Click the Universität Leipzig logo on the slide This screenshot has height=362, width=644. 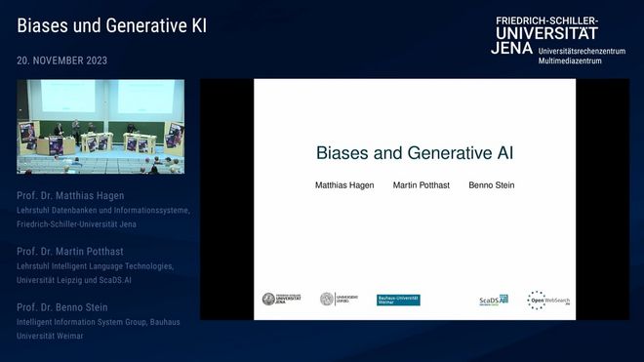[x=339, y=299]
